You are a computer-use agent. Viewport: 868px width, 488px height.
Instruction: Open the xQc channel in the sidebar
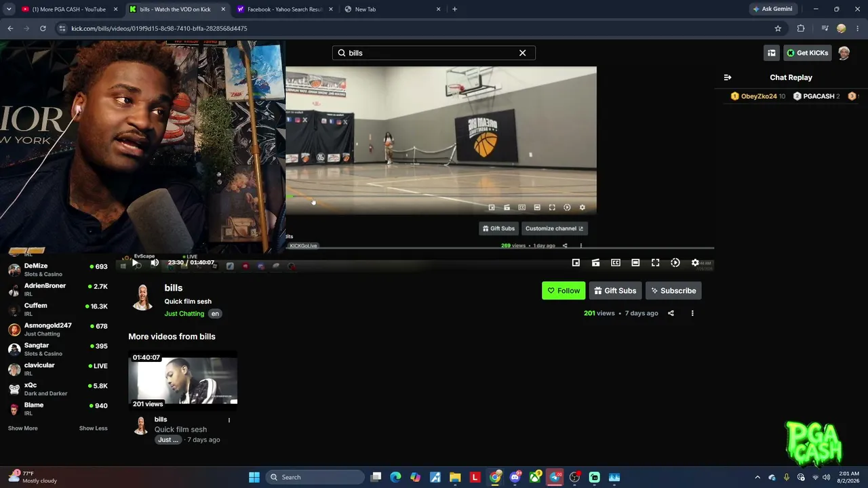[x=58, y=389]
